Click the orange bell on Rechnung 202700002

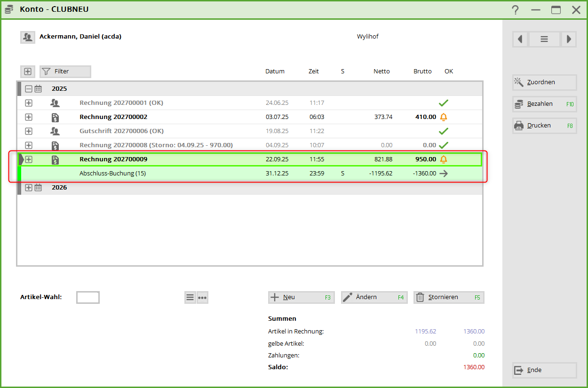(443, 117)
